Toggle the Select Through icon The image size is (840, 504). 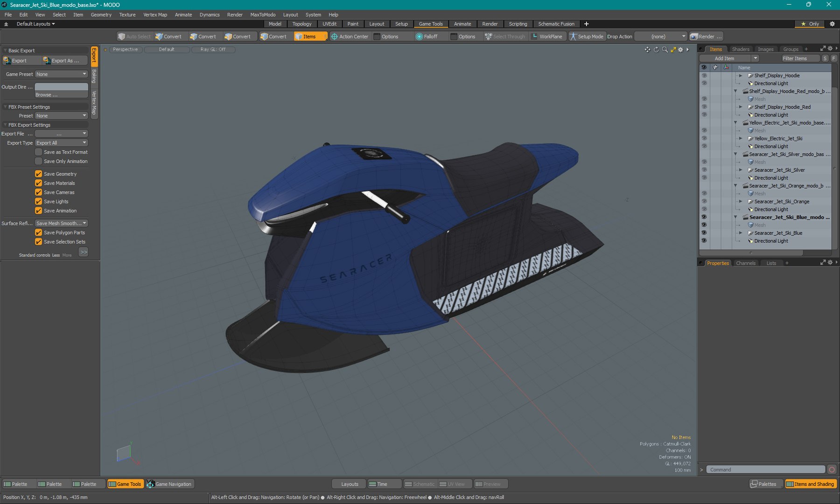[488, 36]
